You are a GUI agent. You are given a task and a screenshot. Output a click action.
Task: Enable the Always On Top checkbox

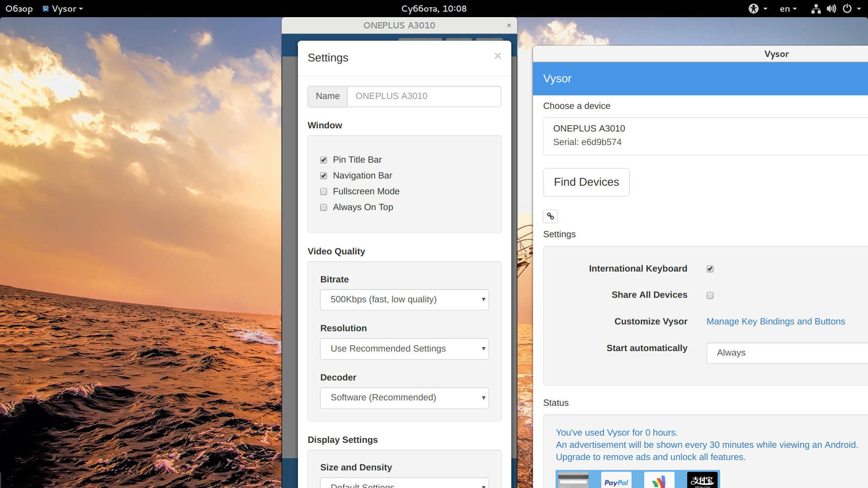click(324, 207)
